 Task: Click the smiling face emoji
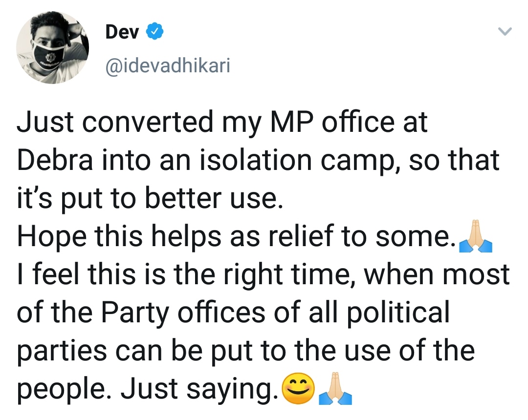[x=298, y=388]
